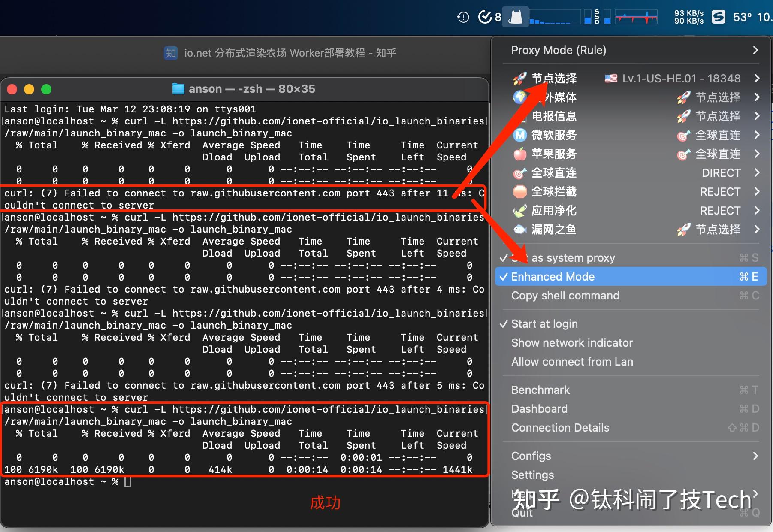
Task: Click the 外媒体 group label
Action: click(560, 97)
